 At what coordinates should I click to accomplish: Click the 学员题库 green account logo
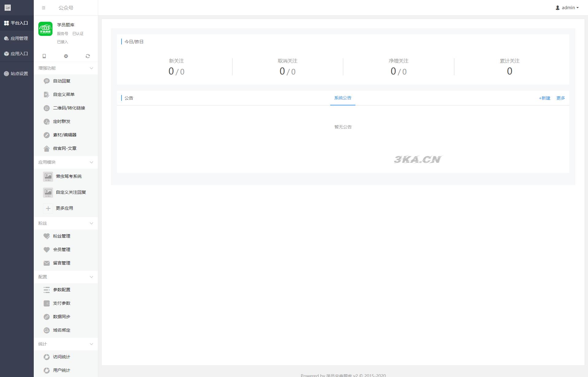coord(45,29)
